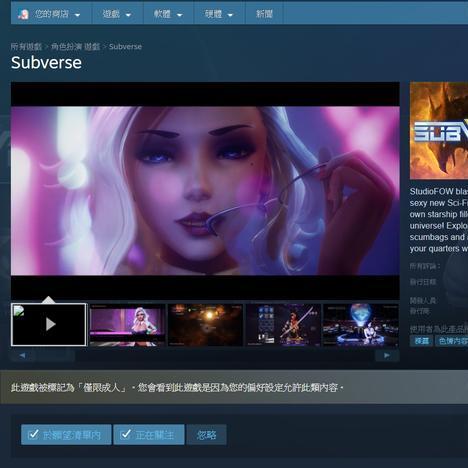Click the Subverse breadcrumb link
Viewport: 468px width, 468px height.
[x=125, y=46]
